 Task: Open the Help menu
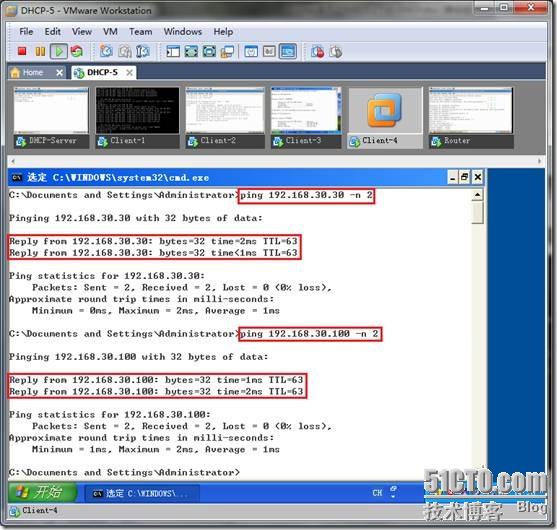click(x=223, y=32)
